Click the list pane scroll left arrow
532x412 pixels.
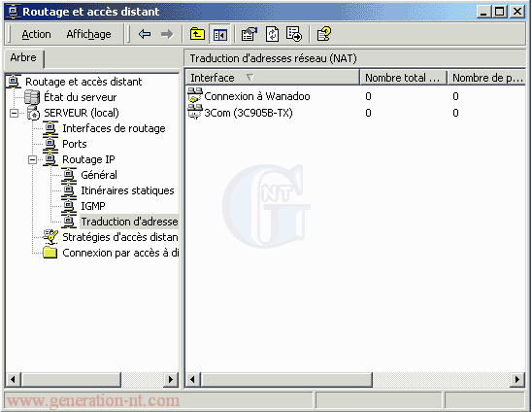[193, 379]
